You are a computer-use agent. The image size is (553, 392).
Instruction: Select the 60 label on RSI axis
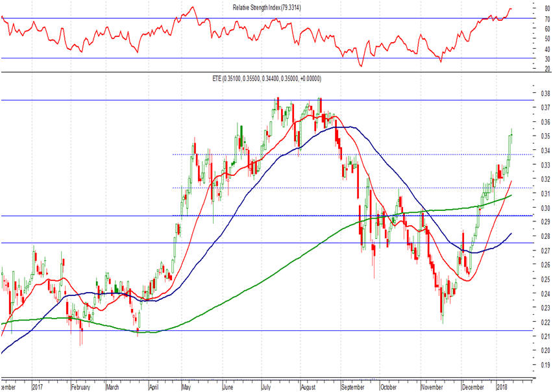(547, 29)
